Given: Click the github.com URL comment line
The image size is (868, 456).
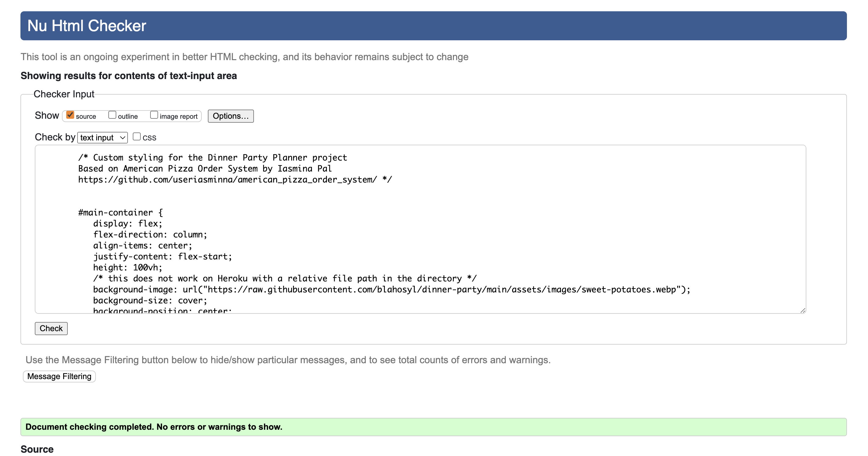Looking at the screenshot, I should [x=234, y=180].
